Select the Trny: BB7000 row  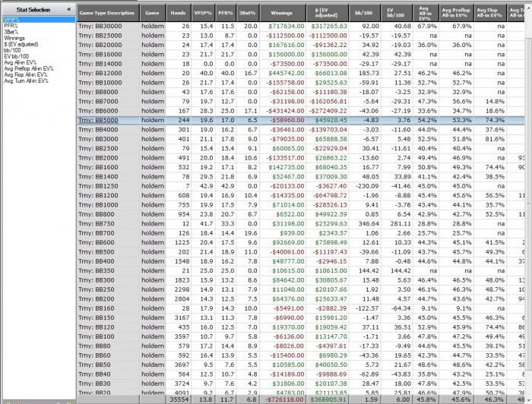pyautogui.click(x=301, y=101)
